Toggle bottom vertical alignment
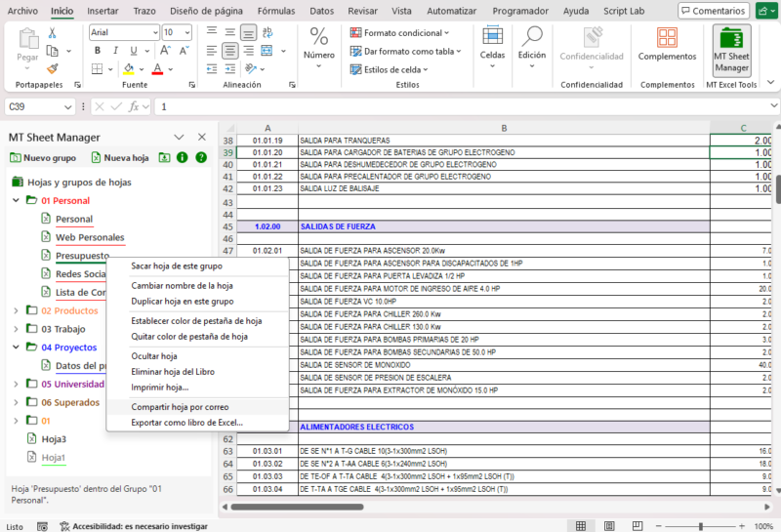The width and height of the screenshot is (781, 532). coord(248,32)
